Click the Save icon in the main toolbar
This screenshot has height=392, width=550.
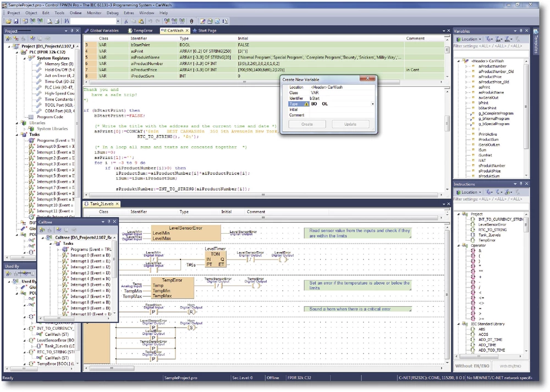16,21
